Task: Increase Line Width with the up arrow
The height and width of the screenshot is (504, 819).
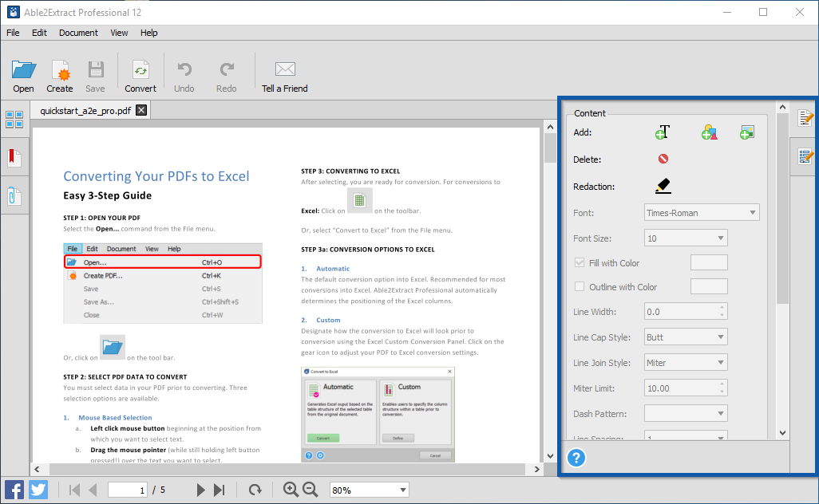Action: 722,307
